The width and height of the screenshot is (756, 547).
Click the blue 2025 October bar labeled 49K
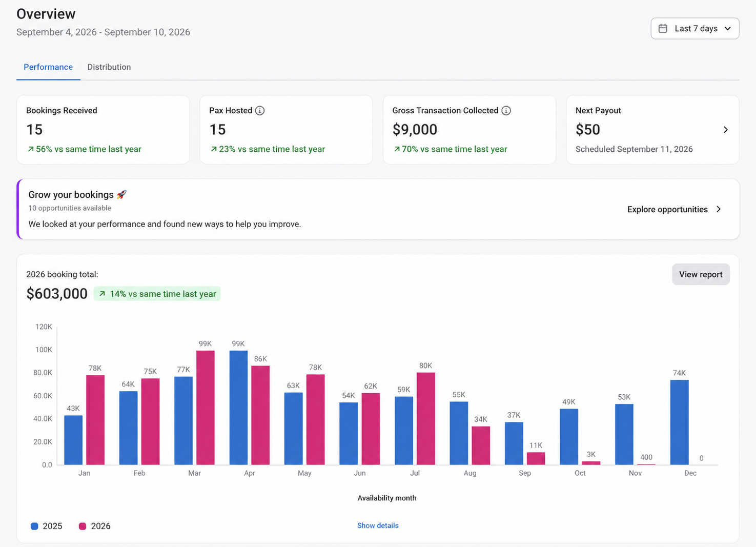569,437
